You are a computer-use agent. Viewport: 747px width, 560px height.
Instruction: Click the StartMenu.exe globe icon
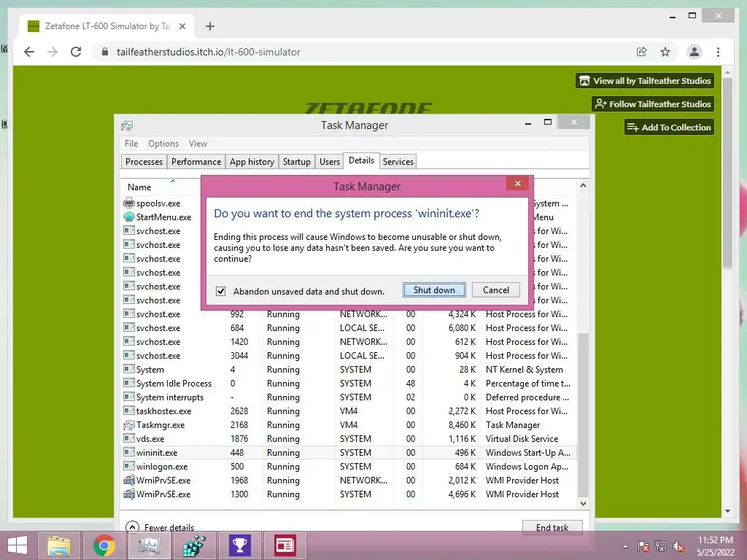click(x=128, y=217)
